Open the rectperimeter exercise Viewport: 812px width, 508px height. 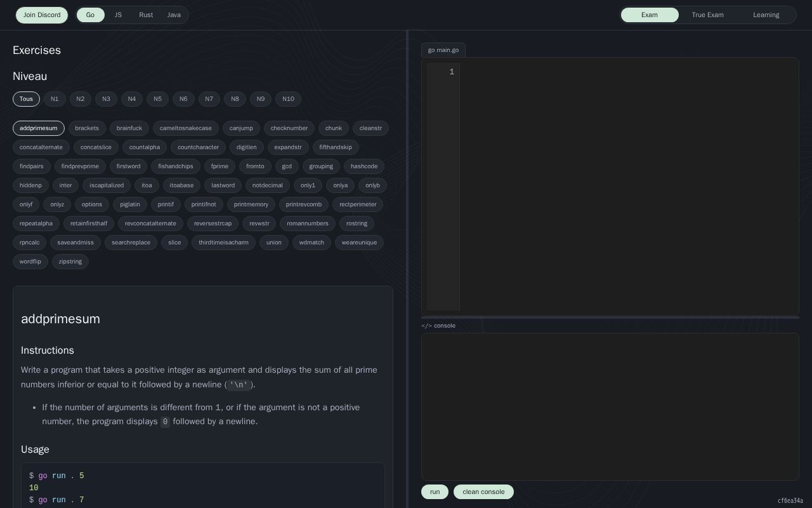[x=358, y=204]
